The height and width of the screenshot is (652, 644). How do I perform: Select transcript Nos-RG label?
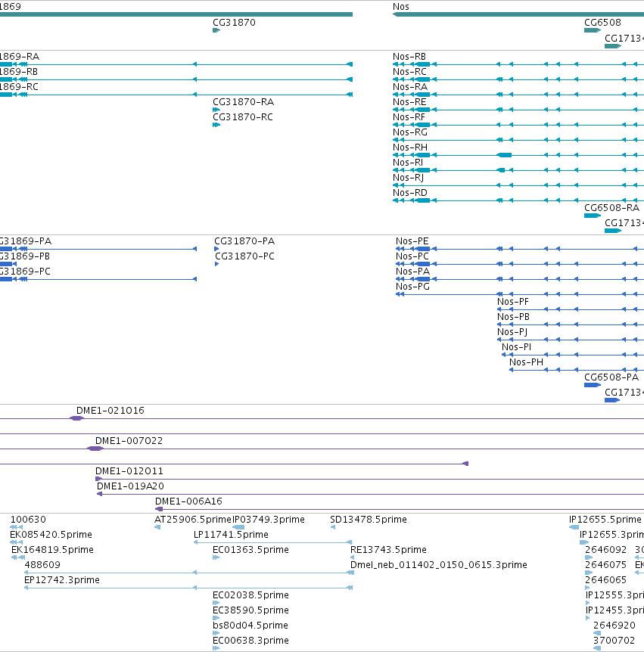tap(409, 132)
